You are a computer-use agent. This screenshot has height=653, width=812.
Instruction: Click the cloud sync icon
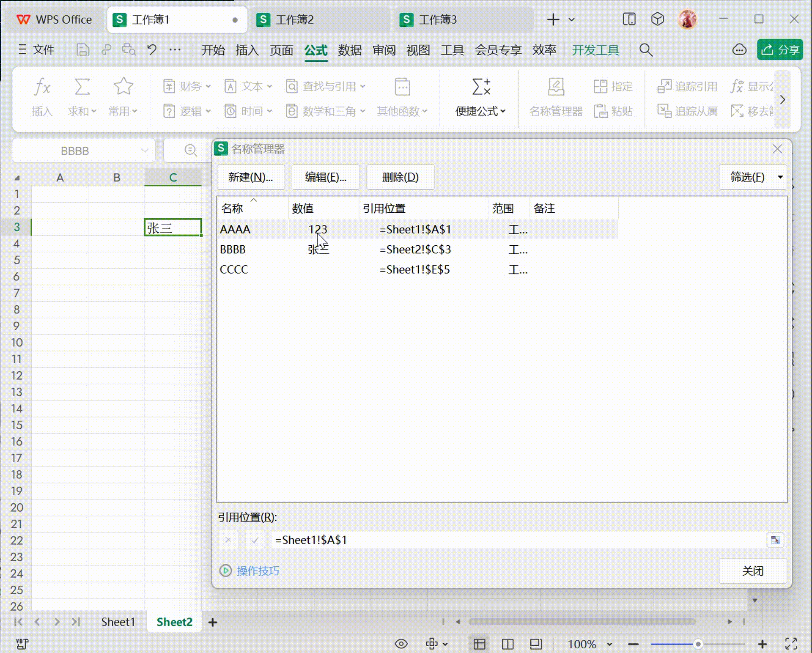(739, 50)
